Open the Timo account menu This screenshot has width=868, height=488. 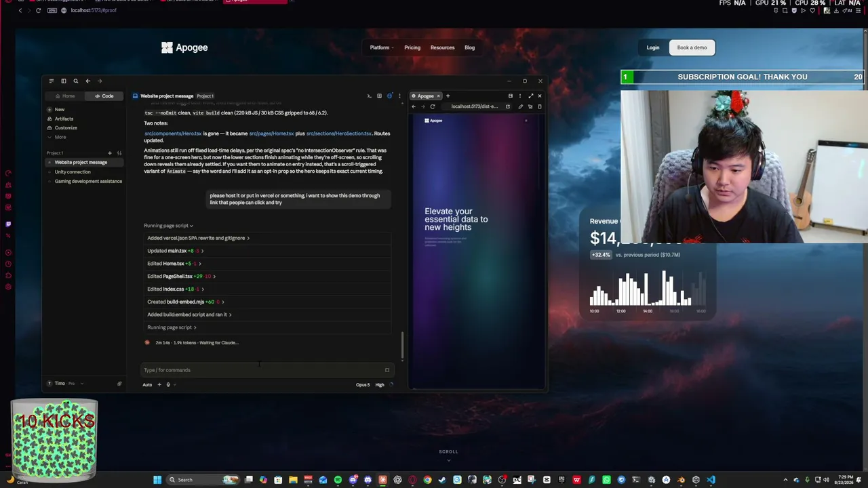64,384
